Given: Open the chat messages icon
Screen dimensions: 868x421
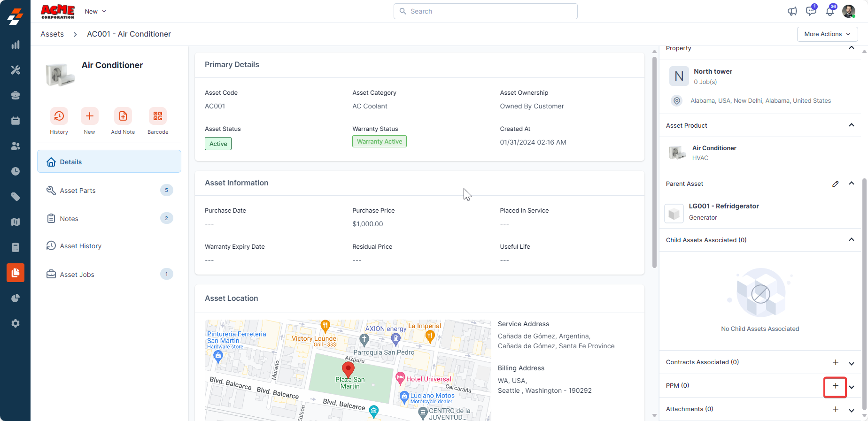Looking at the screenshot, I should 811,12.
